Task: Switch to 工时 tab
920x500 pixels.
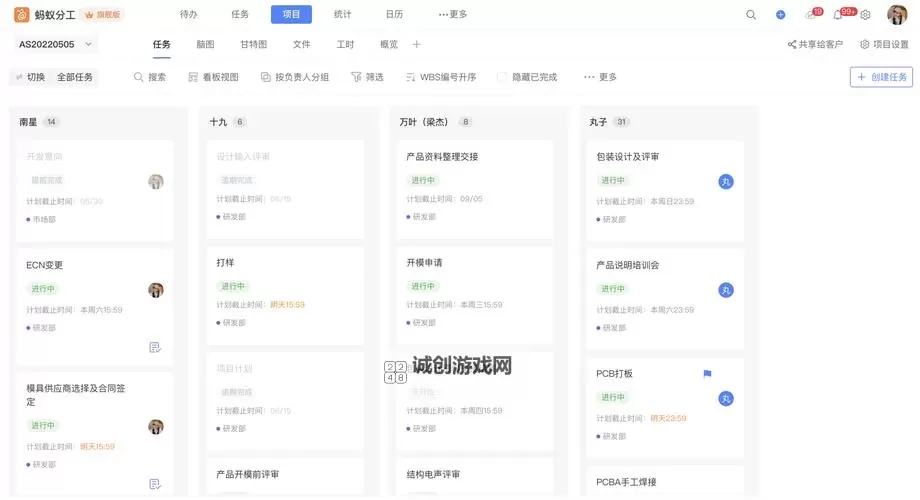Action: tap(345, 44)
